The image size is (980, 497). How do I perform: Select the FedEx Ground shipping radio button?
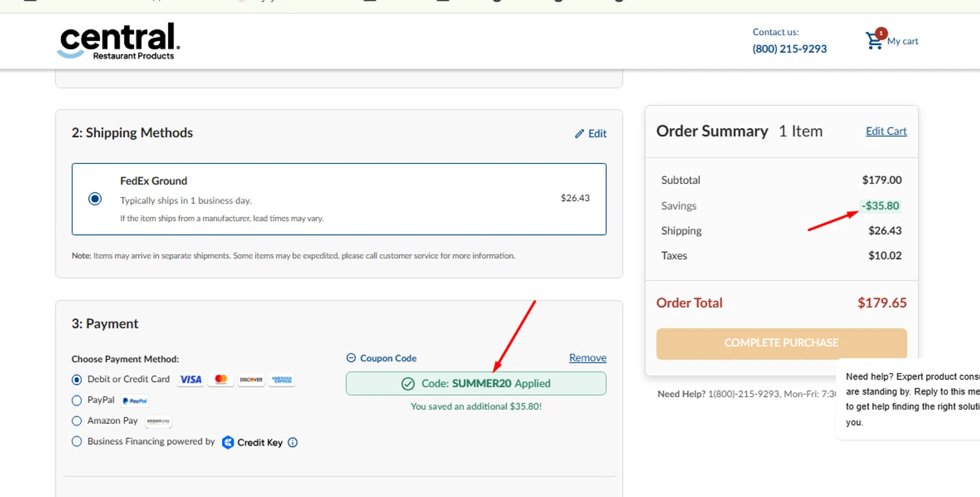point(95,199)
